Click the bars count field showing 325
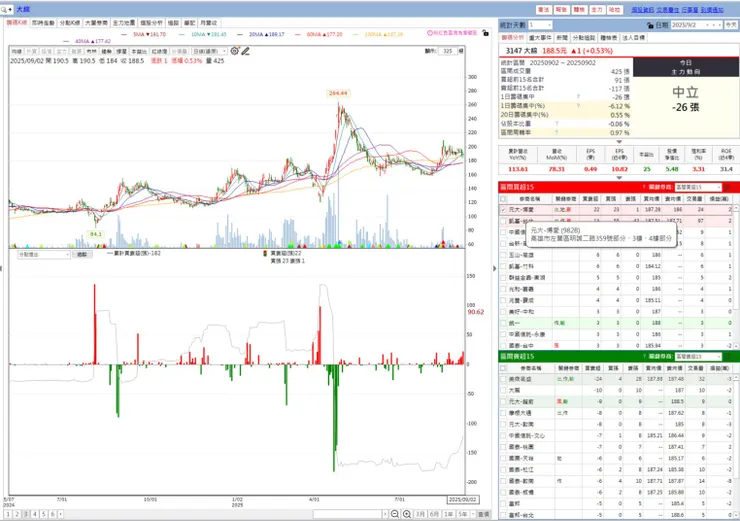 coord(448,51)
